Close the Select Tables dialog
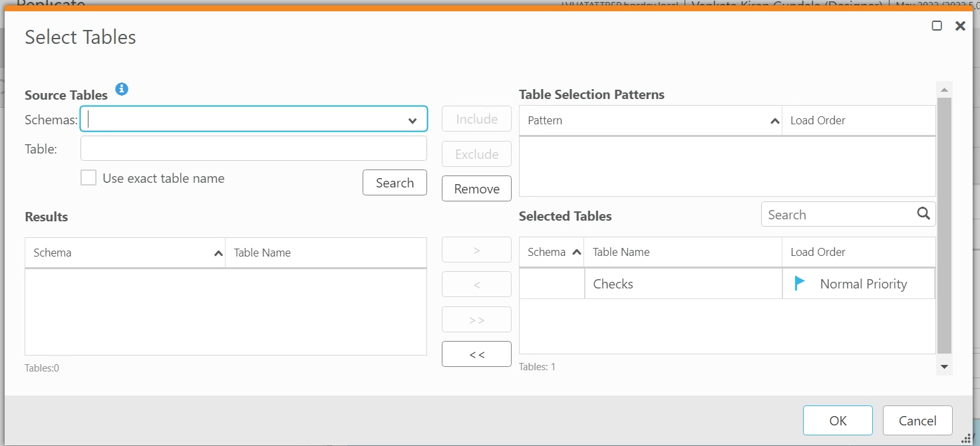980x446 pixels. pos(960,26)
